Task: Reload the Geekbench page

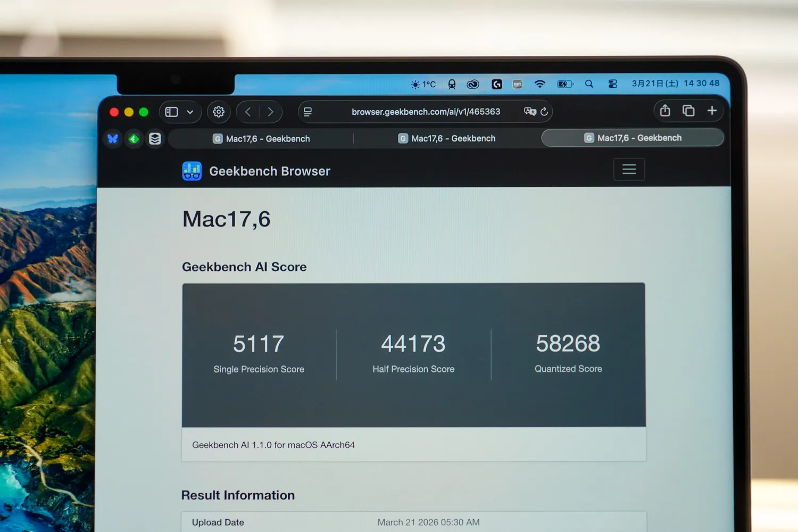Action: tap(544, 111)
